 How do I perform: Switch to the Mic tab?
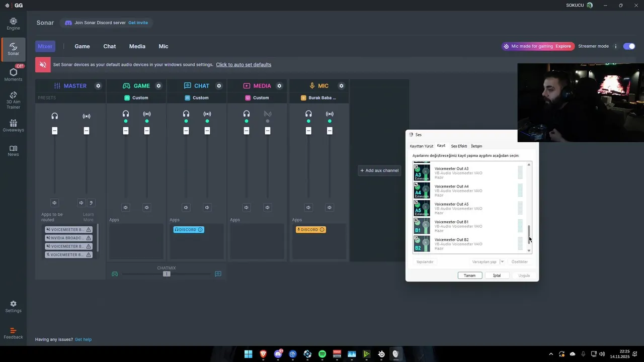pyautogui.click(x=164, y=46)
